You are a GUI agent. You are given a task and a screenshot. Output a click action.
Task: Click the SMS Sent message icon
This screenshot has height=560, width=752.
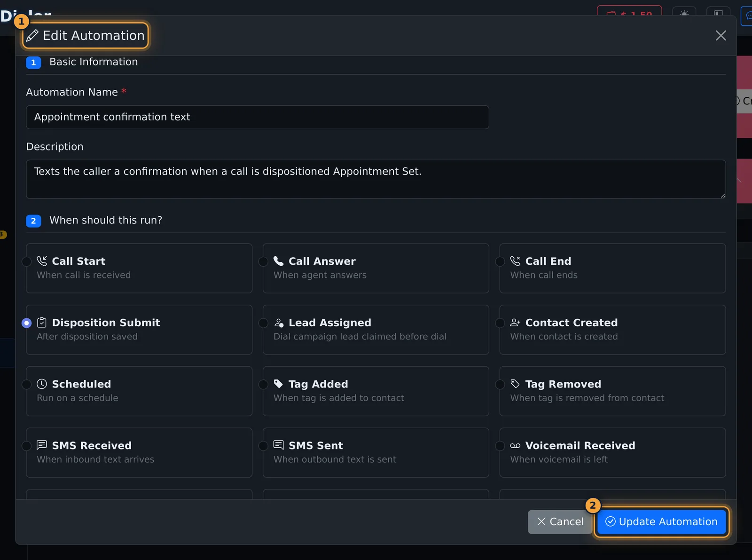(279, 445)
